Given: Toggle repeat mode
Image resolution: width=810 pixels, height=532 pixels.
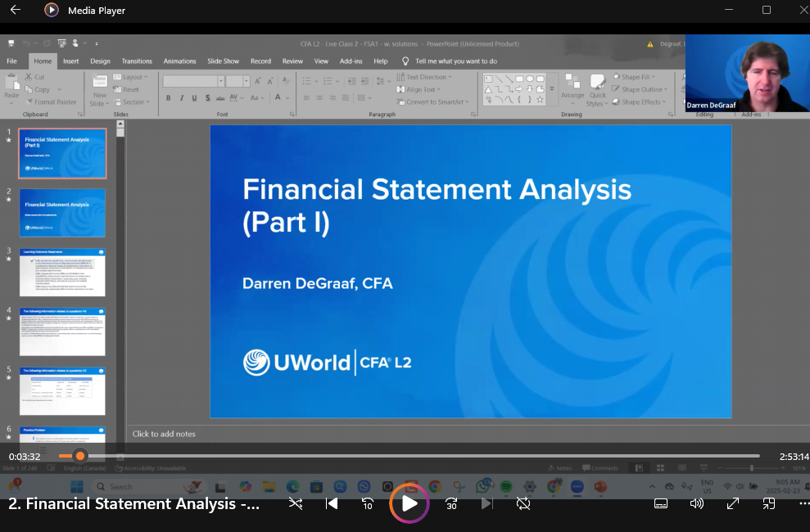Looking at the screenshot, I should [523, 503].
